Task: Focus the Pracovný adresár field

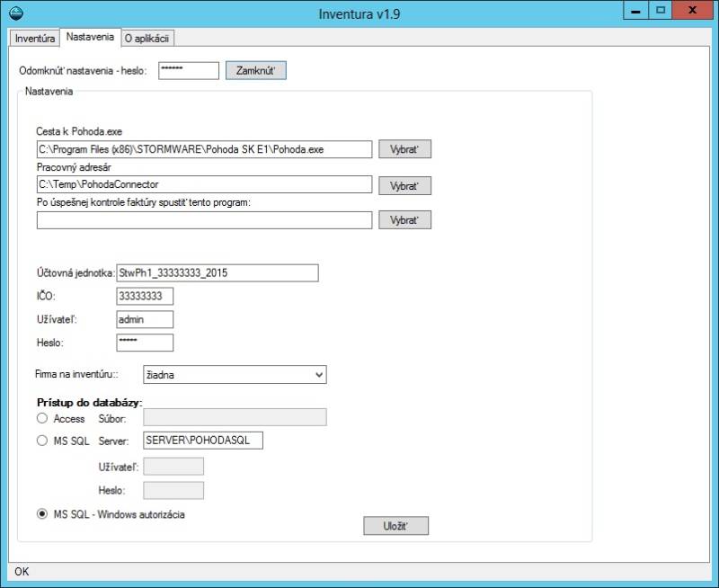Action: coord(204,184)
